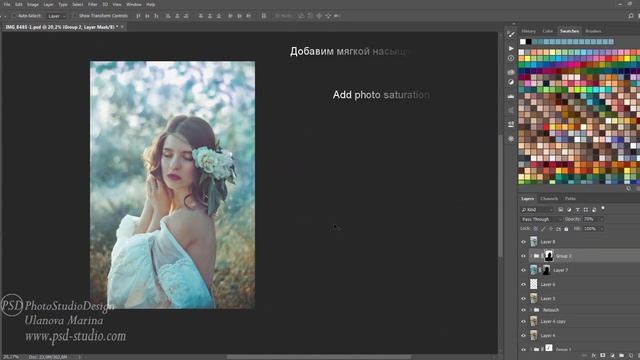
Task: Hide Group 2 with eye icon
Action: (x=524, y=256)
